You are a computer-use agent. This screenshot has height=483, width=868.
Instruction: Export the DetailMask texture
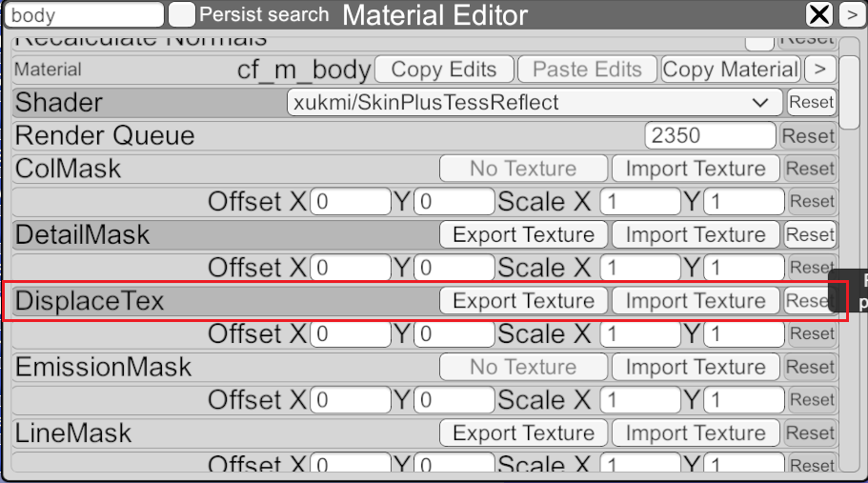[523, 234]
